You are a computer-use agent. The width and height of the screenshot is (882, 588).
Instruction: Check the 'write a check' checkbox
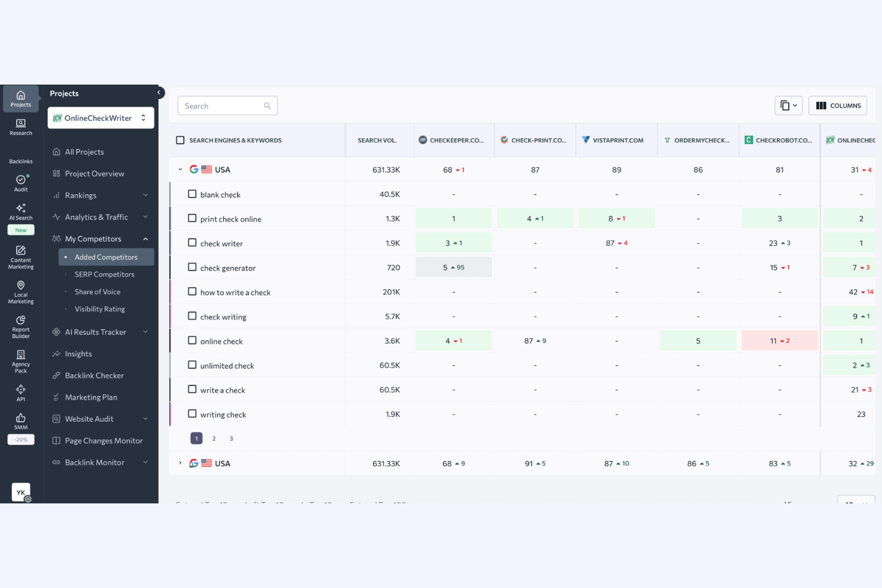pos(192,390)
